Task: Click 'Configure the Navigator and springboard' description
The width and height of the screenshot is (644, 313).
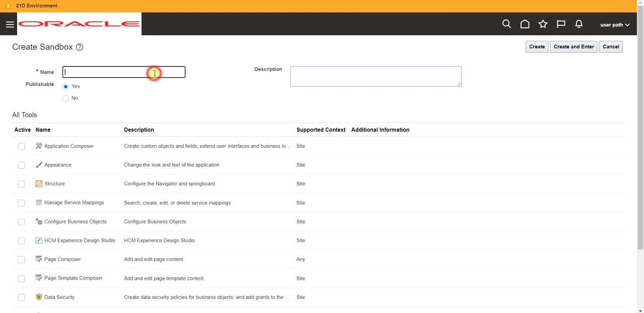Action: (170, 184)
